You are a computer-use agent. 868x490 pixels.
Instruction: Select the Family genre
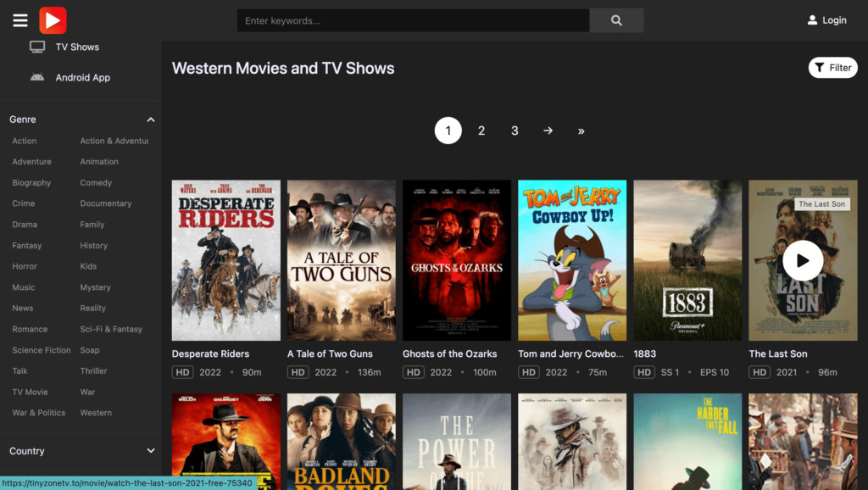[x=92, y=225]
